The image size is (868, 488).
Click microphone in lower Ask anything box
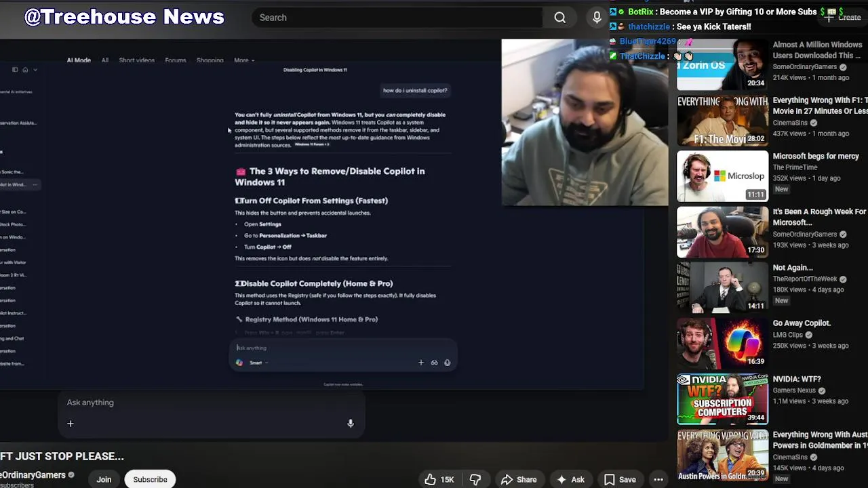pos(351,424)
